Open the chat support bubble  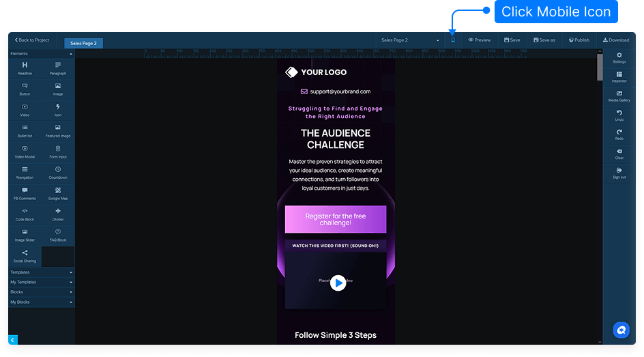coord(620,330)
